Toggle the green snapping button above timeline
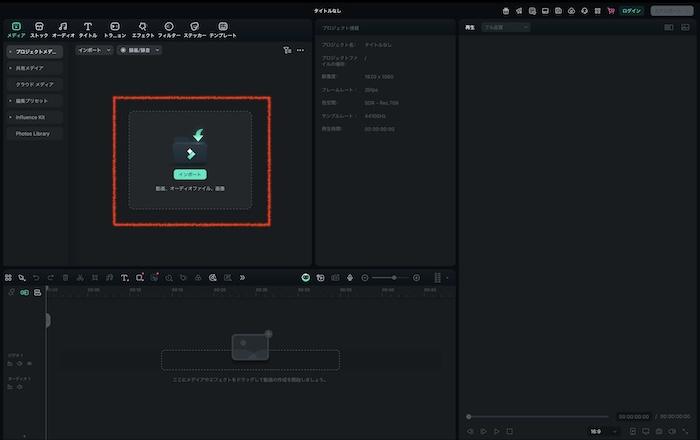The width and height of the screenshot is (700, 440). click(306, 277)
